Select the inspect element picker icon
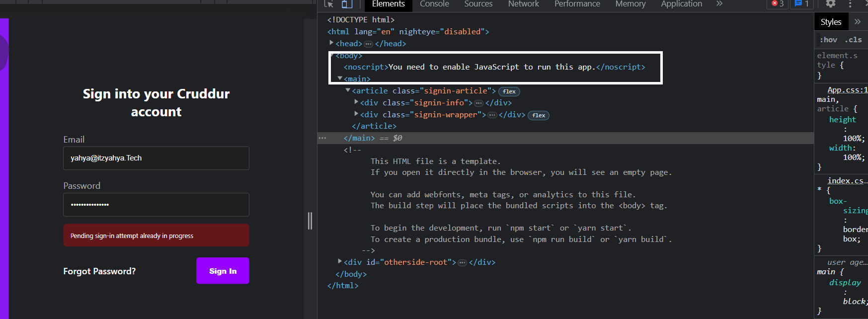This screenshot has height=319, width=868. (x=328, y=4)
